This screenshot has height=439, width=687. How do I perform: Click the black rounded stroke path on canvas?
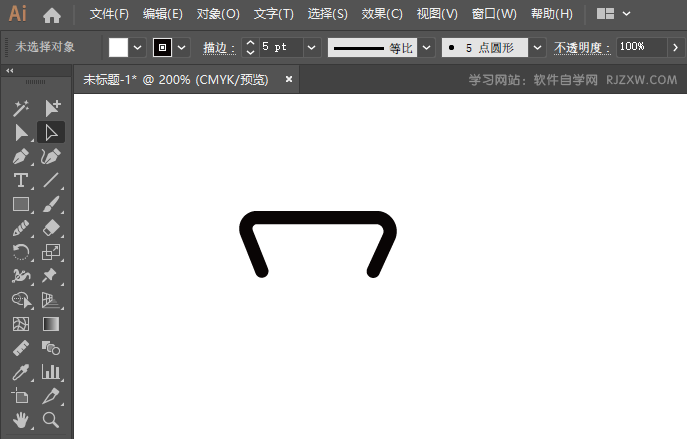pos(318,217)
